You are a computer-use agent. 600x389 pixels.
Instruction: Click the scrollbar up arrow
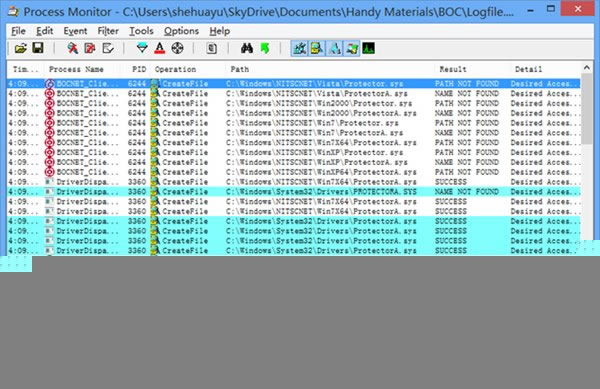[587, 68]
